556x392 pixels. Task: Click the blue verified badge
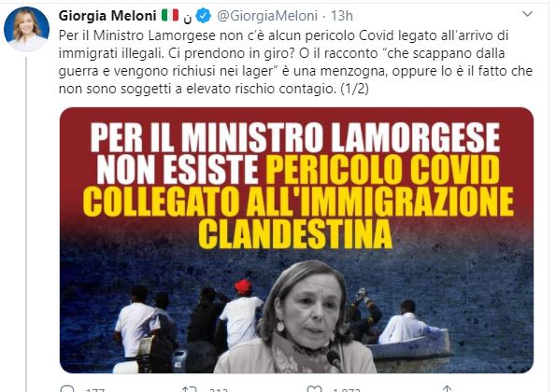(x=204, y=16)
